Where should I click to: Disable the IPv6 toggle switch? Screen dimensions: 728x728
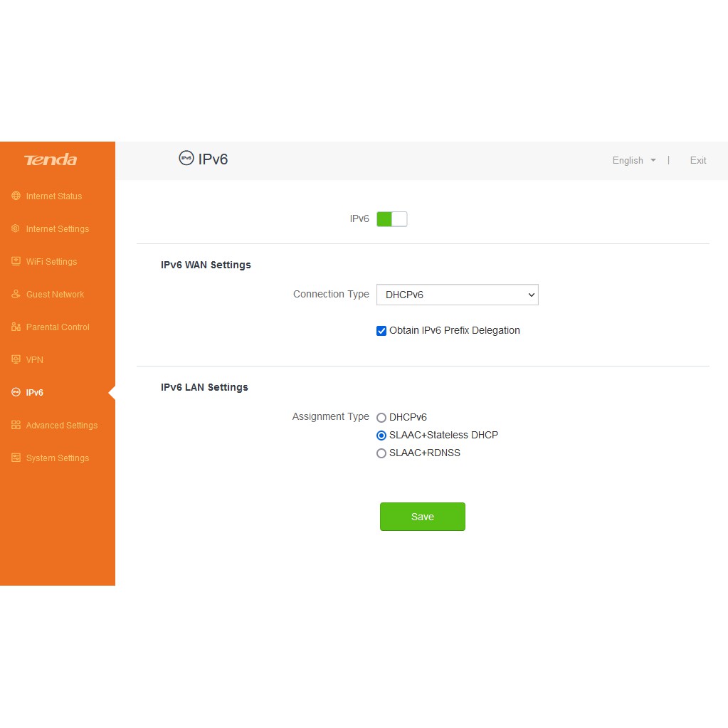click(x=391, y=219)
